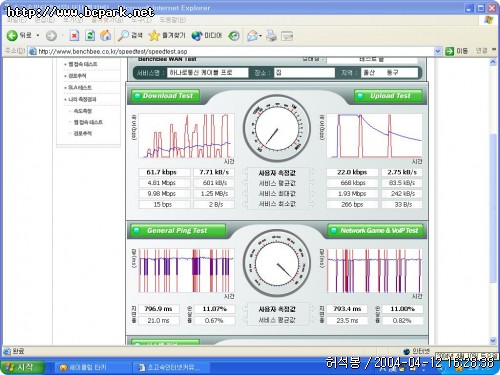This screenshot has width=500, height=375.
Task: Open the 연결 links toolbar label
Action: click(x=481, y=51)
